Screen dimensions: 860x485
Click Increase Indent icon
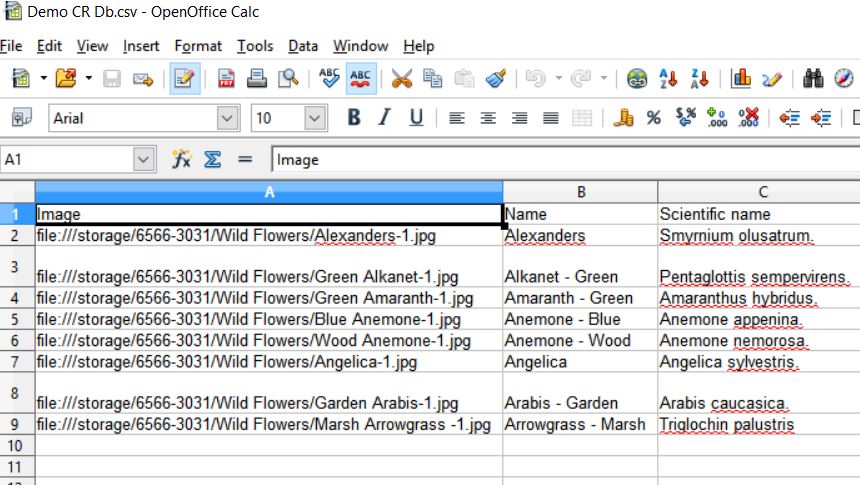click(x=821, y=117)
